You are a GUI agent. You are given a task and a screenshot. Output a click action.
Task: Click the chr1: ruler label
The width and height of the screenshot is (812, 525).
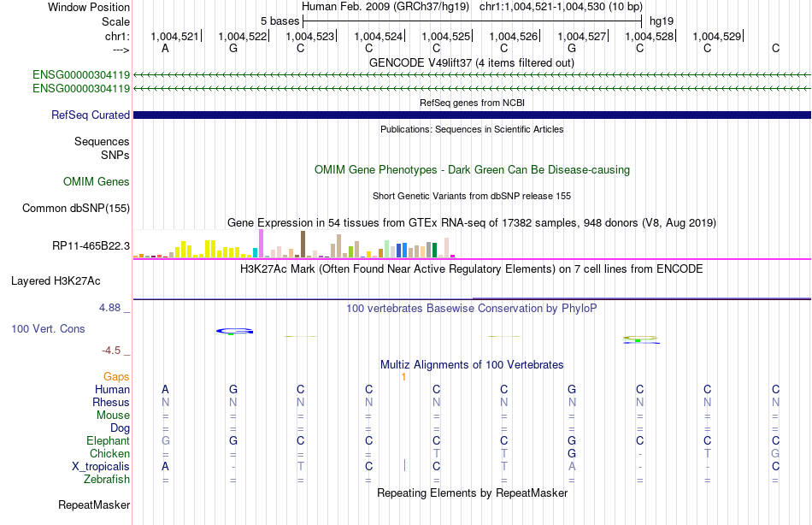tap(117, 36)
